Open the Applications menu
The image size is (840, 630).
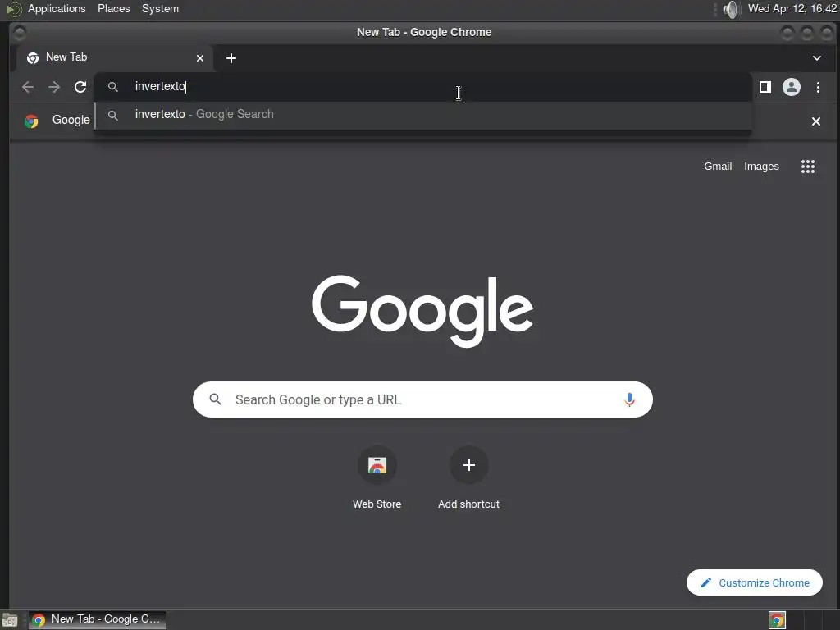pyautogui.click(x=57, y=8)
